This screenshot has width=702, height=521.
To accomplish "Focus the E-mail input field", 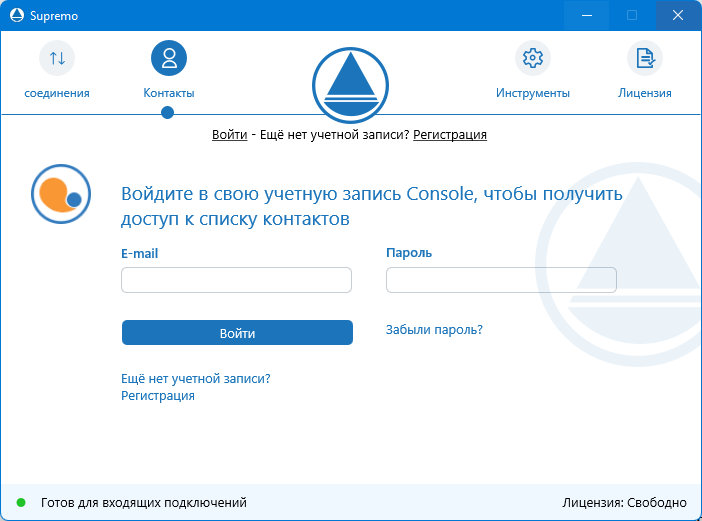I will (x=236, y=280).
